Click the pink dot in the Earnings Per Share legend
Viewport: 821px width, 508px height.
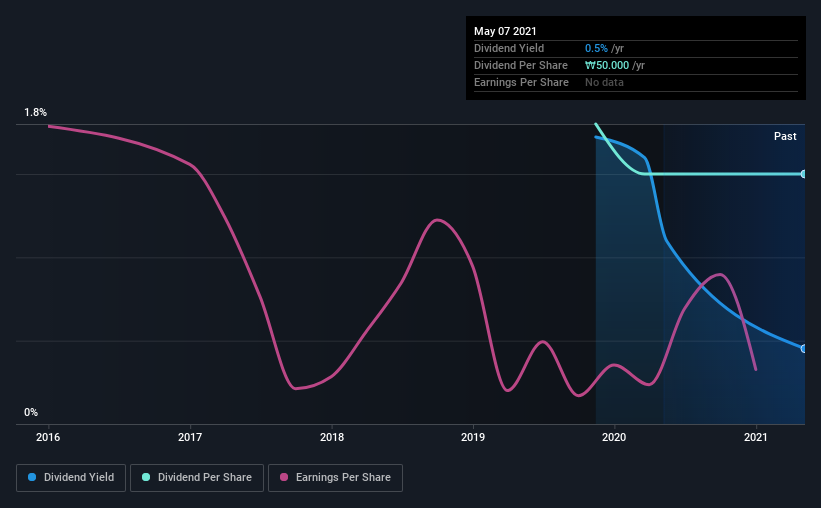[x=284, y=478]
